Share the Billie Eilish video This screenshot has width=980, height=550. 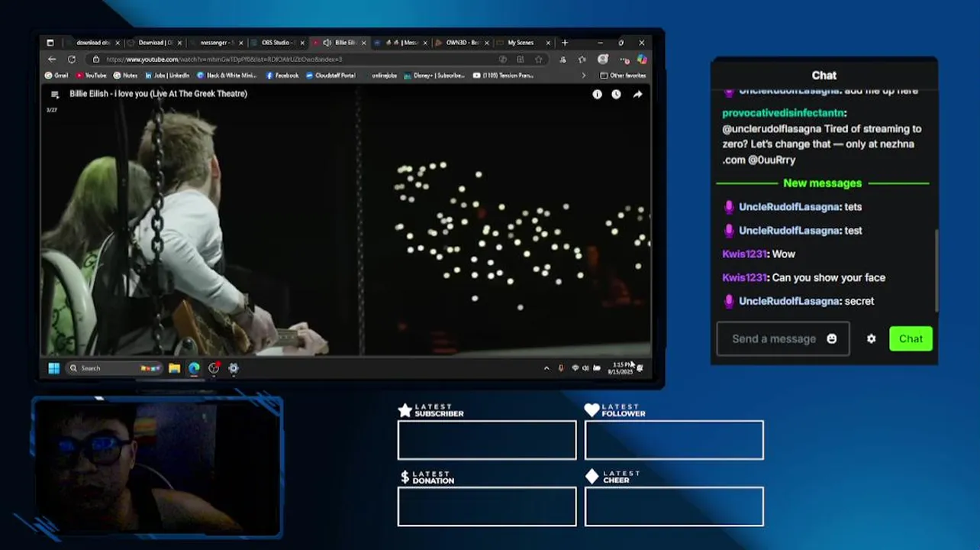click(x=637, y=94)
